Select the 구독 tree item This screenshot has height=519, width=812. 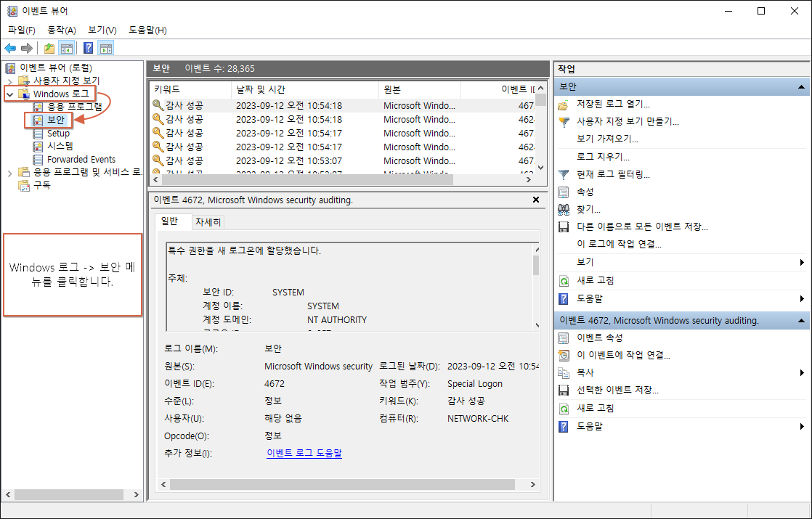pos(42,185)
